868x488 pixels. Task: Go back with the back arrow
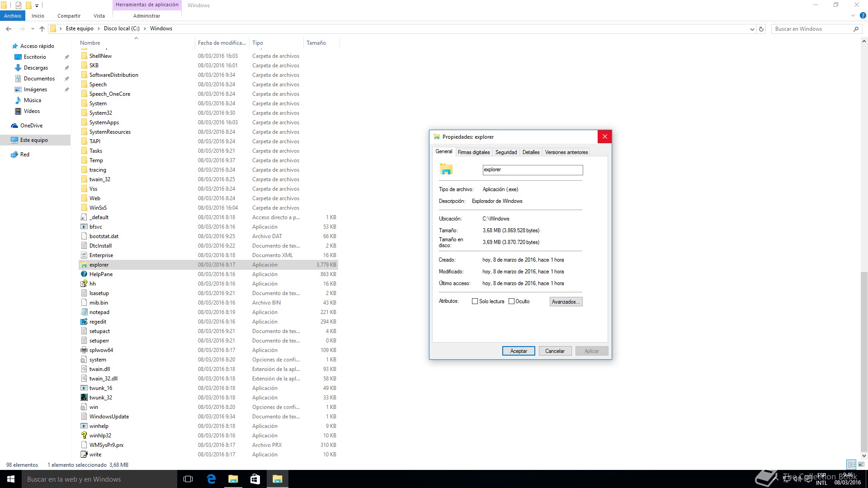9,28
